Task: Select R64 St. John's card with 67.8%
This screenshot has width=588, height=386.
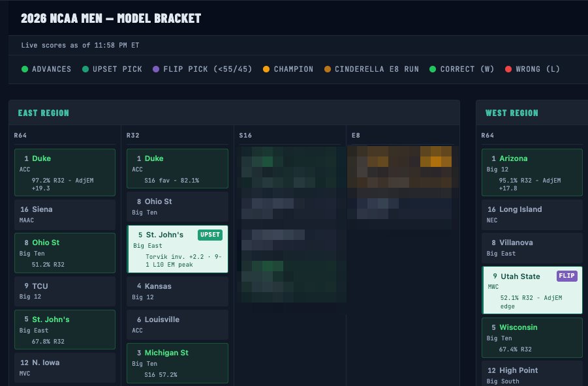Action: click(x=65, y=329)
